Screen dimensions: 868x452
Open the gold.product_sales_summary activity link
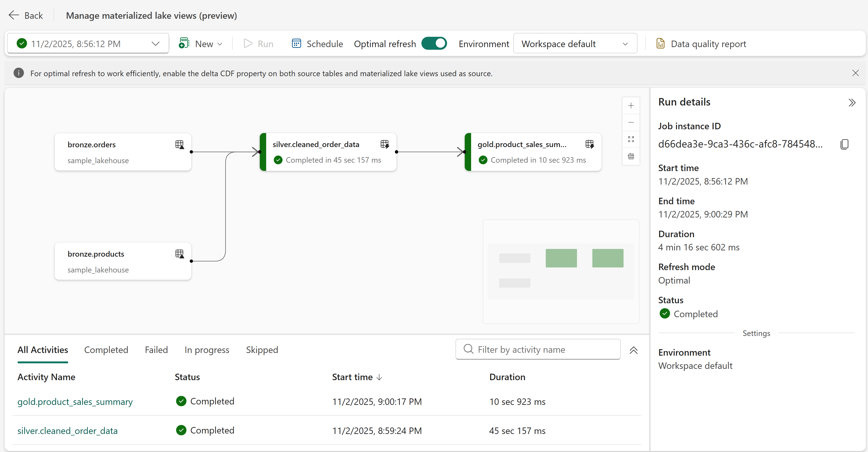[75, 402]
